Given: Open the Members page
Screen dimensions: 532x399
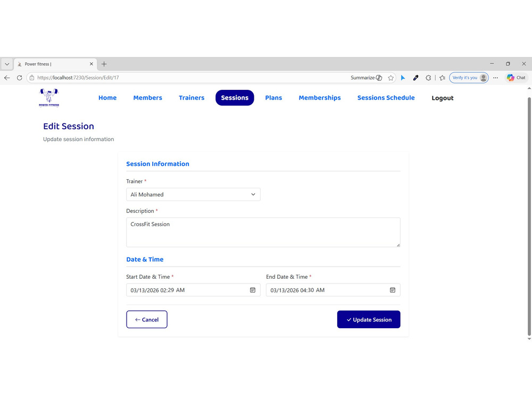Looking at the screenshot, I should [147, 98].
